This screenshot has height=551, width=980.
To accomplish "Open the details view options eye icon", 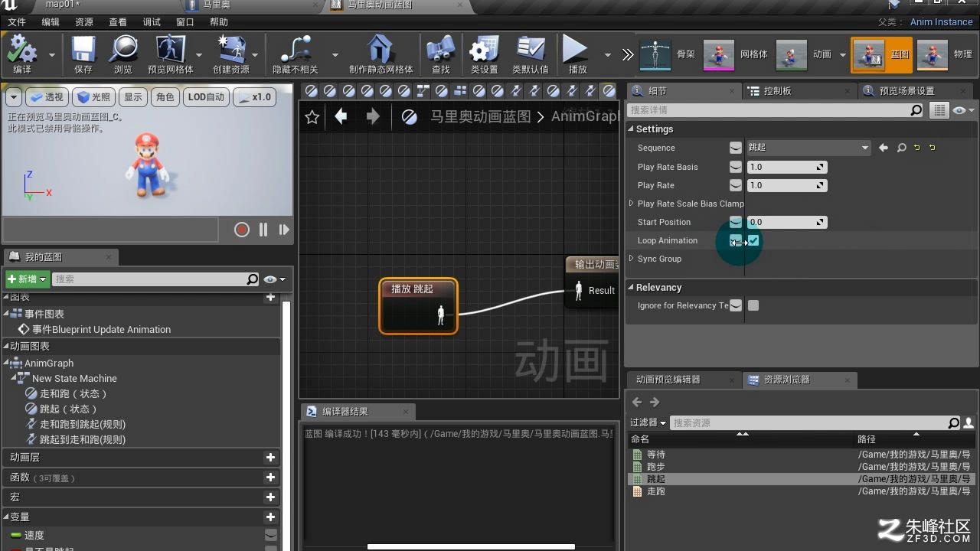I will click(963, 110).
